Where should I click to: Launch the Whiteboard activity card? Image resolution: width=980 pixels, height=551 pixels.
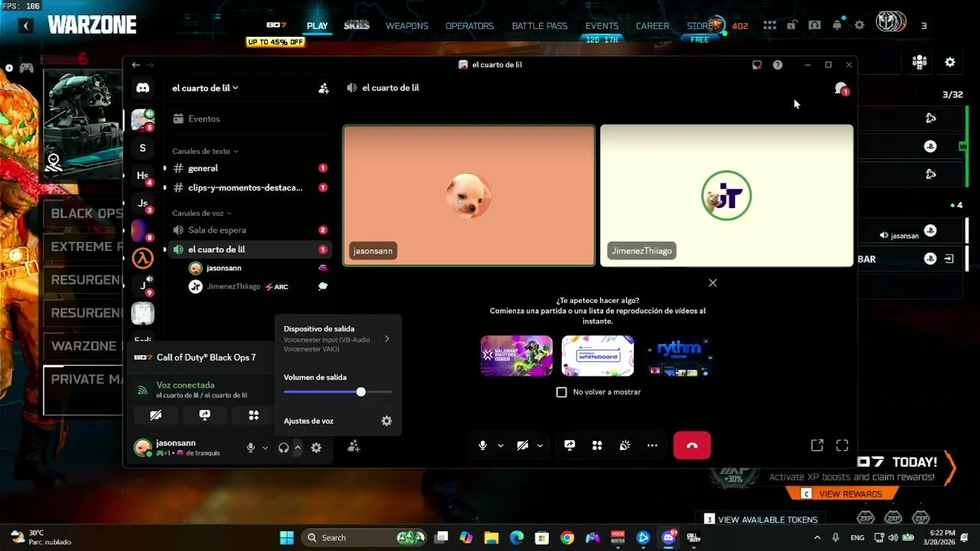(x=598, y=356)
